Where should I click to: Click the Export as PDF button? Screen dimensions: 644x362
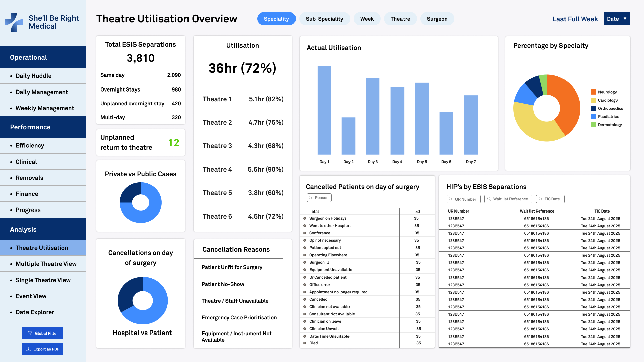coord(43,349)
